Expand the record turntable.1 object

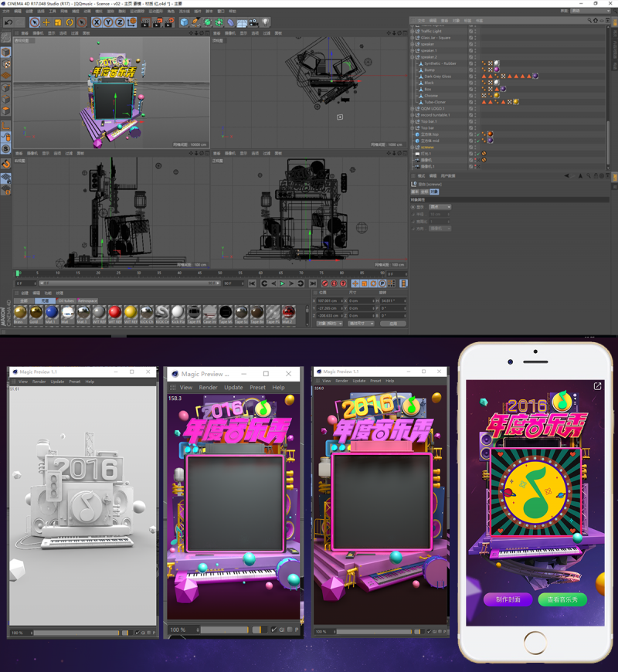click(413, 115)
